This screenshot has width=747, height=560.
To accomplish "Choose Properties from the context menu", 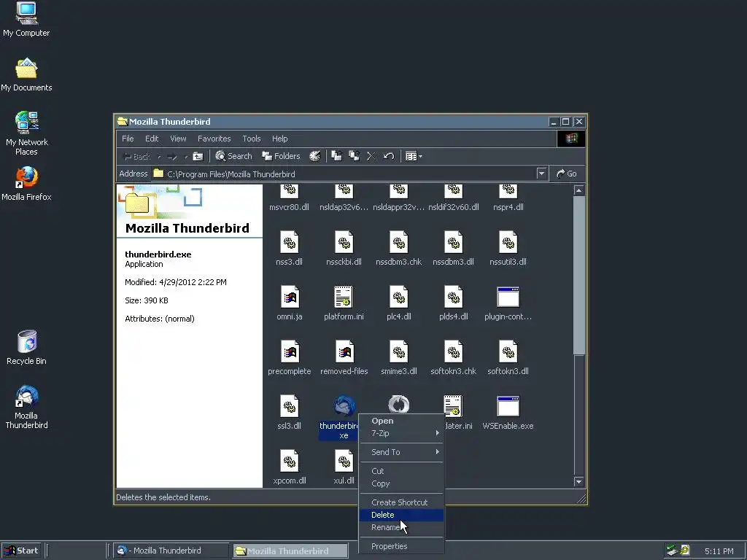I will pyautogui.click(x=401, y=546).
